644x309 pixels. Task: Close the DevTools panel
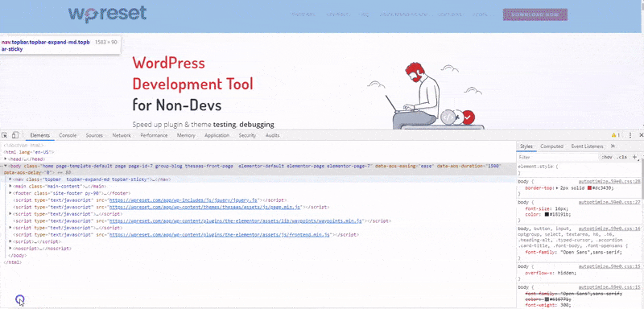click(641, 135)
